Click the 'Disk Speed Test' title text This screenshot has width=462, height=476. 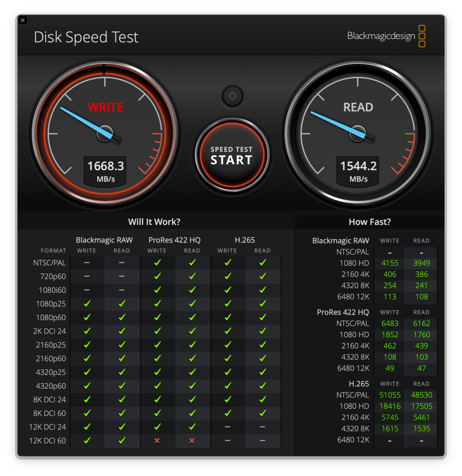[x=86, y=37]
